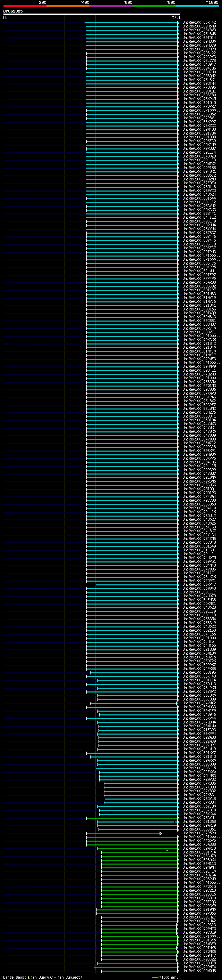Select hit UniRef100_O49323
Image resolution: width=222 pixels, height=980 pixels.
(x=199, y=925)
